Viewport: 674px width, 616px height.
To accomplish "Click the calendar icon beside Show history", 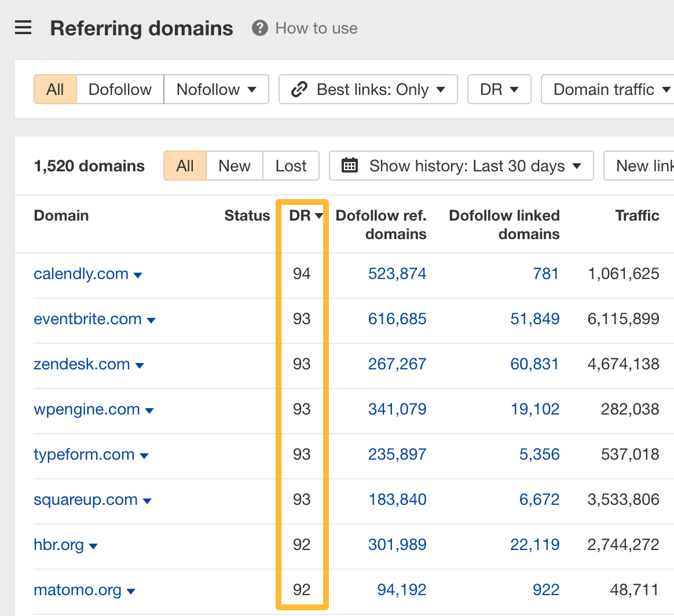I will pos(350,166).
